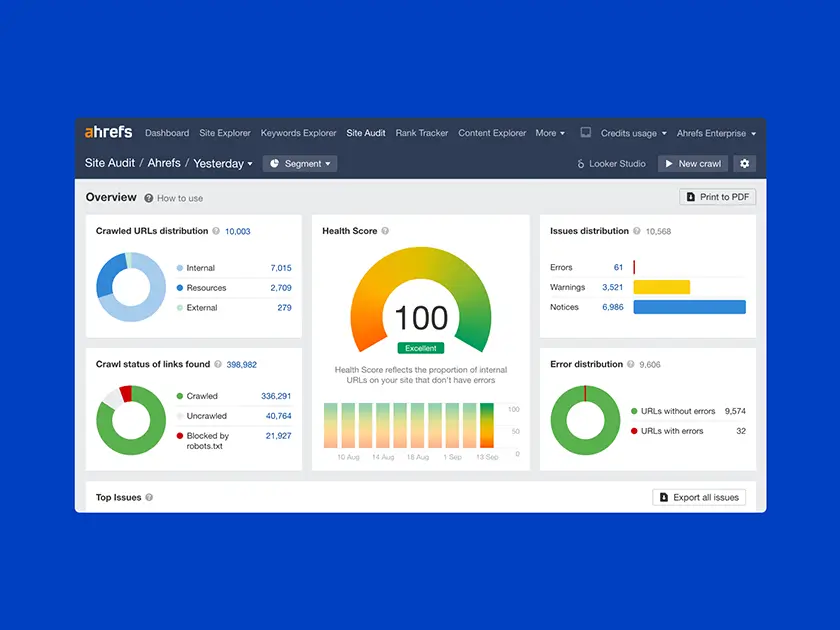Click the Segment globe icon
The image size is (840, 630).
275,162
